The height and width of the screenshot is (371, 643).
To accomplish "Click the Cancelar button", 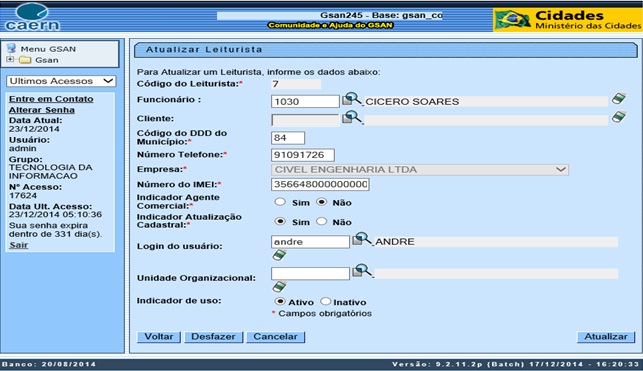I will click(275, 337).
